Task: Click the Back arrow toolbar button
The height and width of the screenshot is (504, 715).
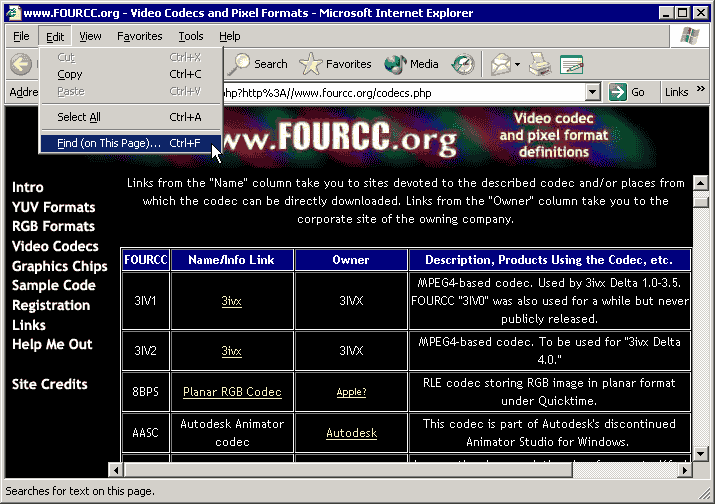Action: (21, 64)
